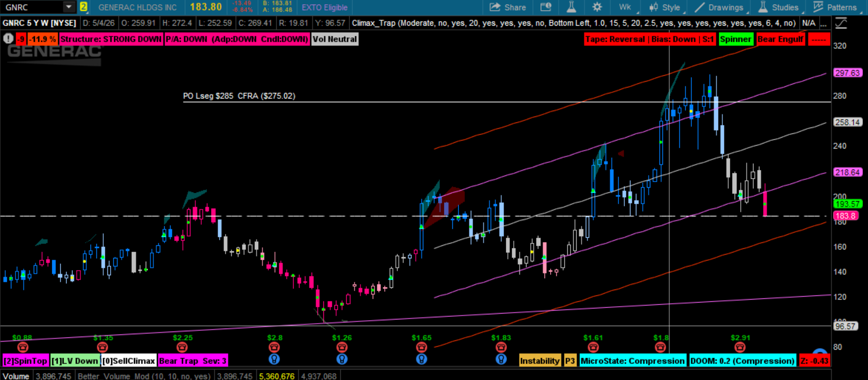Viewport: 868px width, 380px height.
Task: Click the 'Bear Engulf' label
Action: tap(780, 39)
